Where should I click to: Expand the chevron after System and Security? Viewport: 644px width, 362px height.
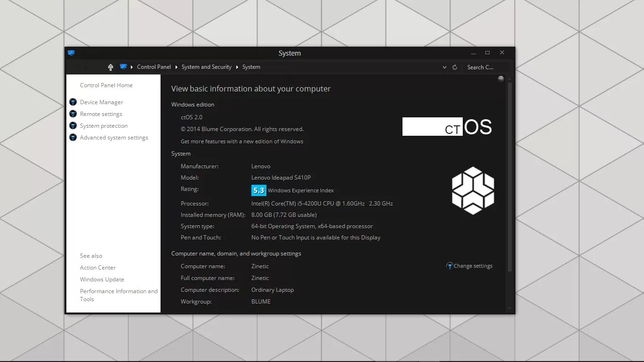coord(236,67)
